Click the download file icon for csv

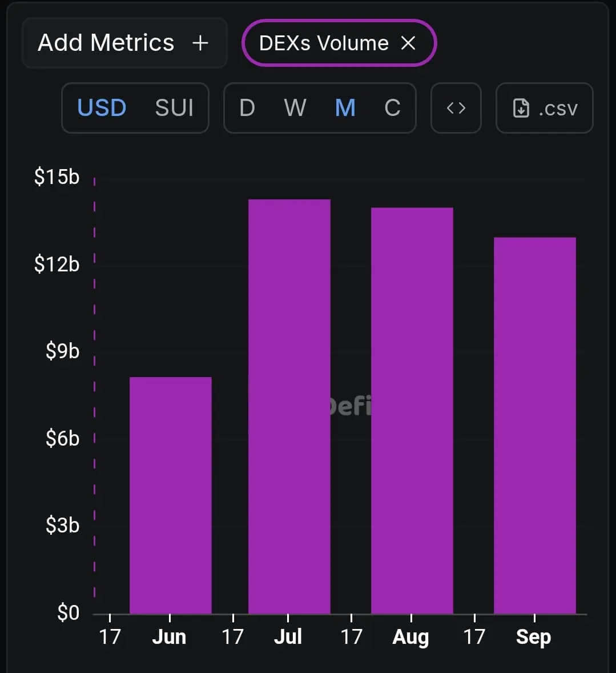521,108
